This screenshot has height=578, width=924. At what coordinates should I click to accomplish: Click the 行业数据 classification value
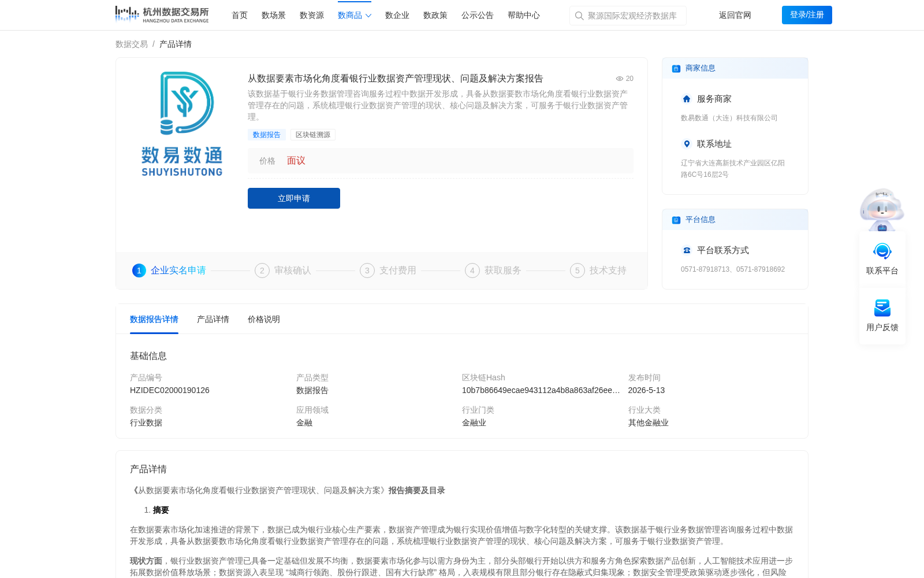(x=146, y=423)
